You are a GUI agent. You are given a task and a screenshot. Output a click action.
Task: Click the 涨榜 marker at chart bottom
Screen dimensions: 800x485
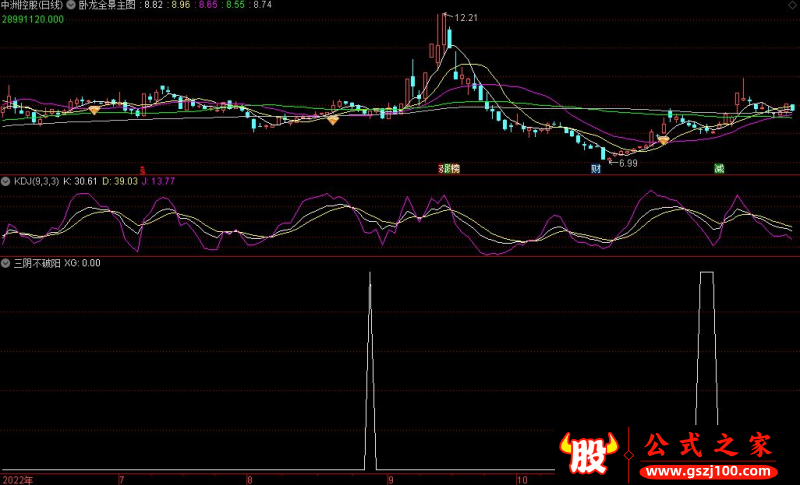coord(449,168)
